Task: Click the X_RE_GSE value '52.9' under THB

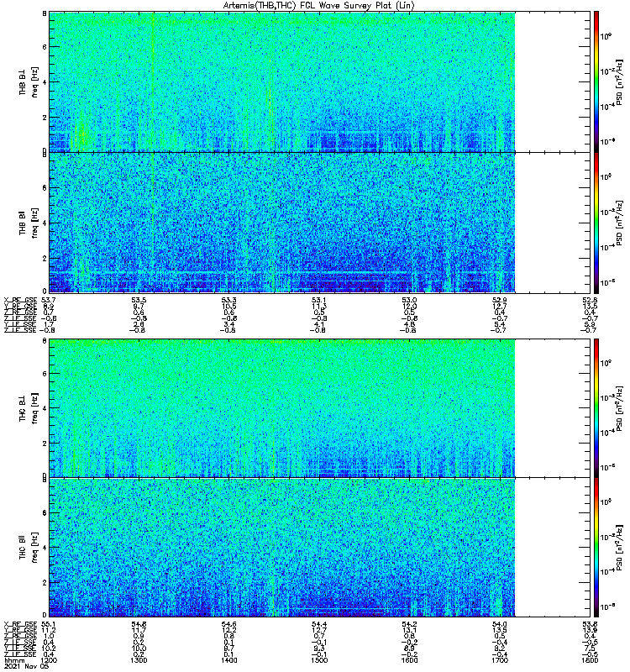Action: pyautogui.click(x=500, y=300)
